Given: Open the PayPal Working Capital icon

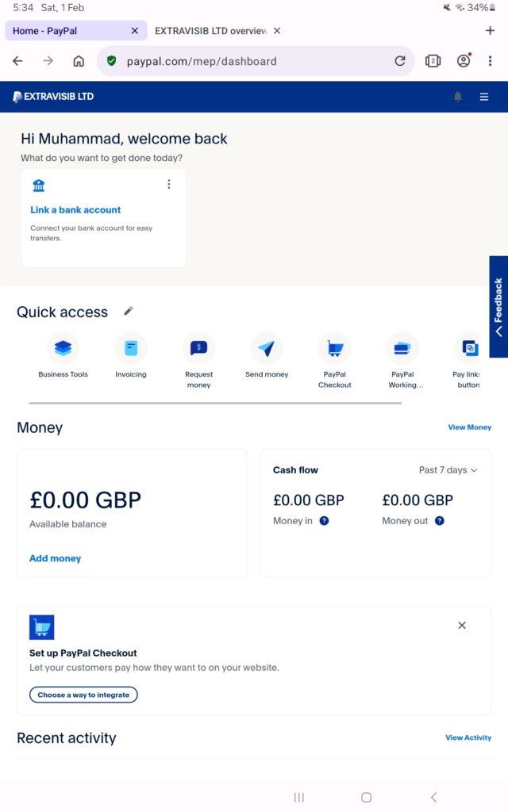Looking at the screenshot, I should coord(402,348).
